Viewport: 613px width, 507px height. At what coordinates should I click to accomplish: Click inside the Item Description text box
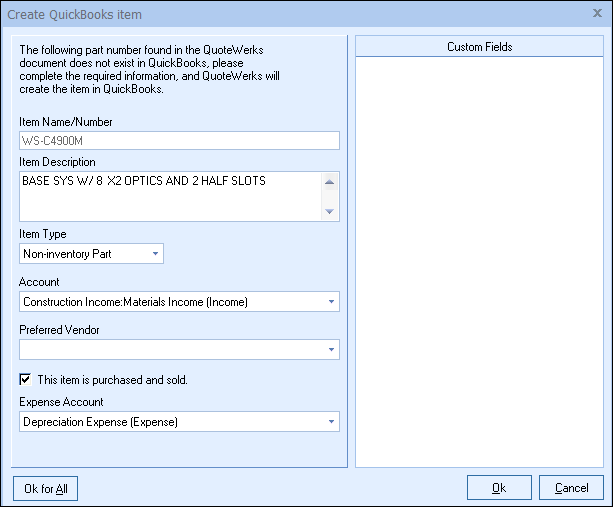170,195
